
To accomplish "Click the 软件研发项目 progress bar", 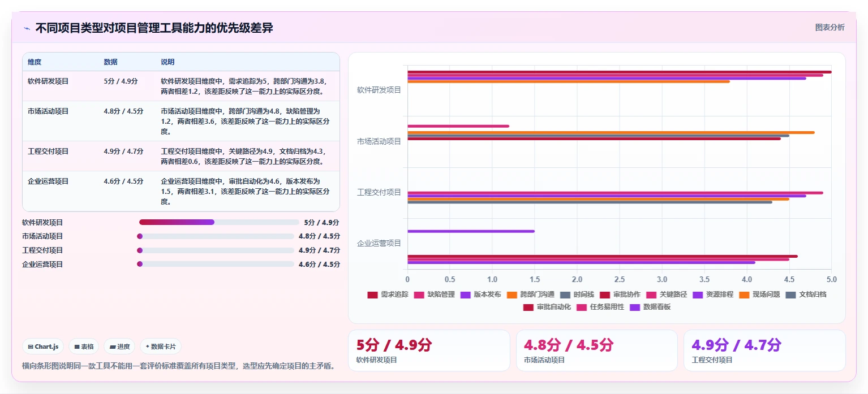I will [x=219, y=222].
